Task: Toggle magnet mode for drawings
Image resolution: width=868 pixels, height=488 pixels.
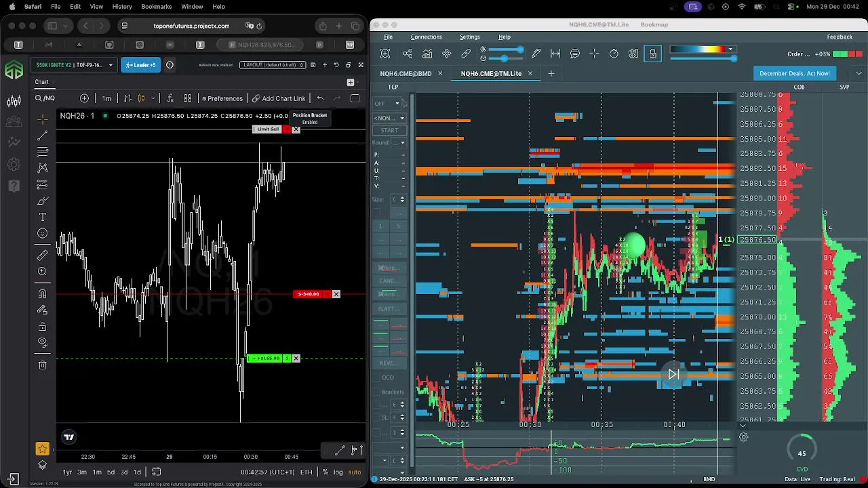Action: click(42, 293)
